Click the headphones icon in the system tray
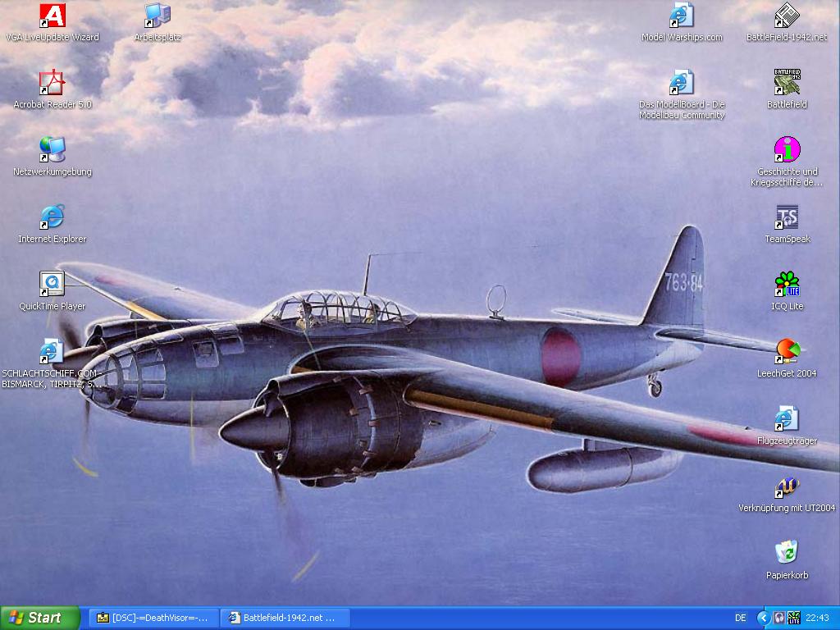 779,619
